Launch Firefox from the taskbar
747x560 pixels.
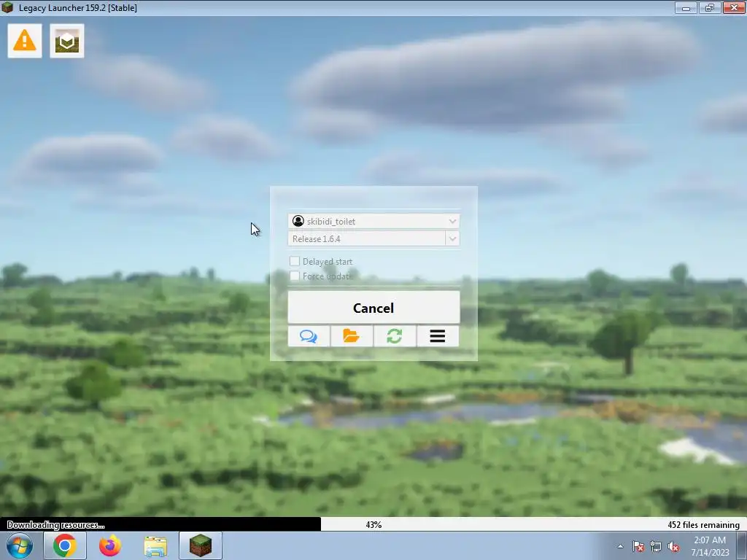[x=110, y=545]
